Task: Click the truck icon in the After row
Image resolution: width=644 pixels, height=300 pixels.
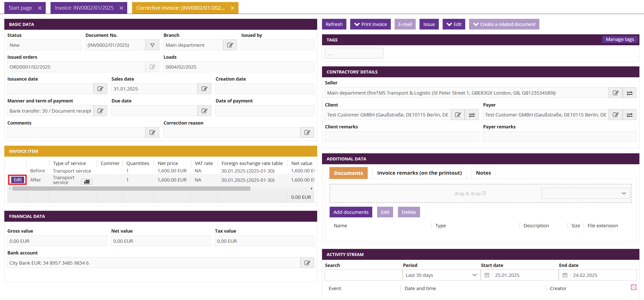Action: (x=87, y=182)
